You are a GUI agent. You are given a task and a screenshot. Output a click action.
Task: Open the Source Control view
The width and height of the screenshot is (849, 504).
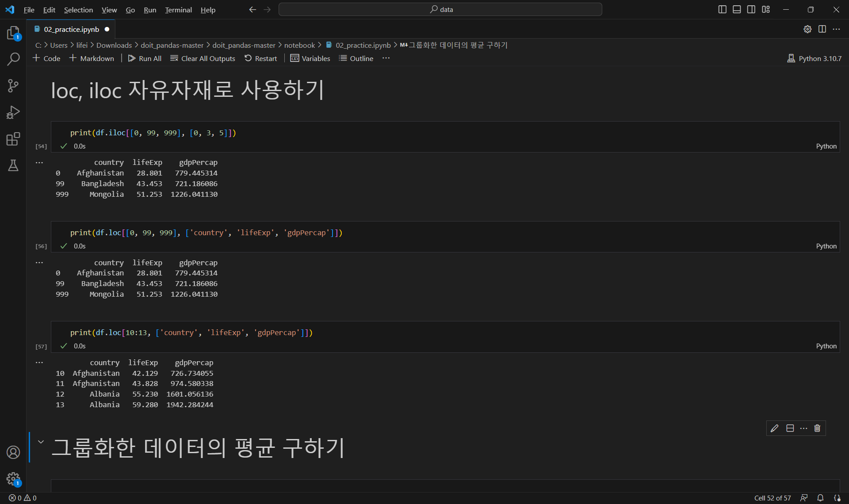[x=13, y=85]
